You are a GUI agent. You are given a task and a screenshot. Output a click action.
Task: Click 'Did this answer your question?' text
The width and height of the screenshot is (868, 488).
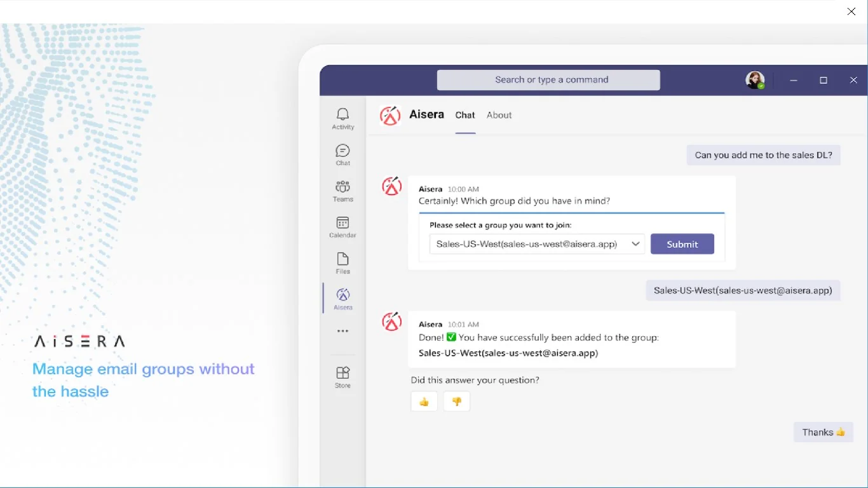point(475,380)
